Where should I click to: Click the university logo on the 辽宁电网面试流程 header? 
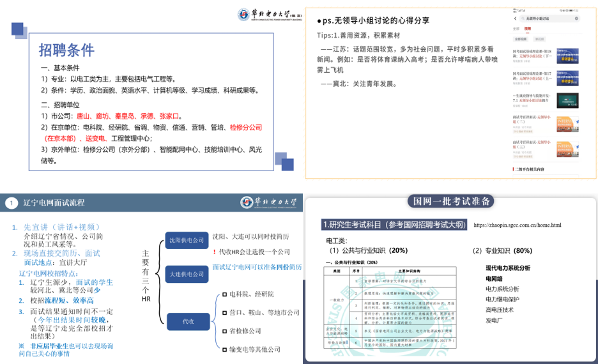268,202
